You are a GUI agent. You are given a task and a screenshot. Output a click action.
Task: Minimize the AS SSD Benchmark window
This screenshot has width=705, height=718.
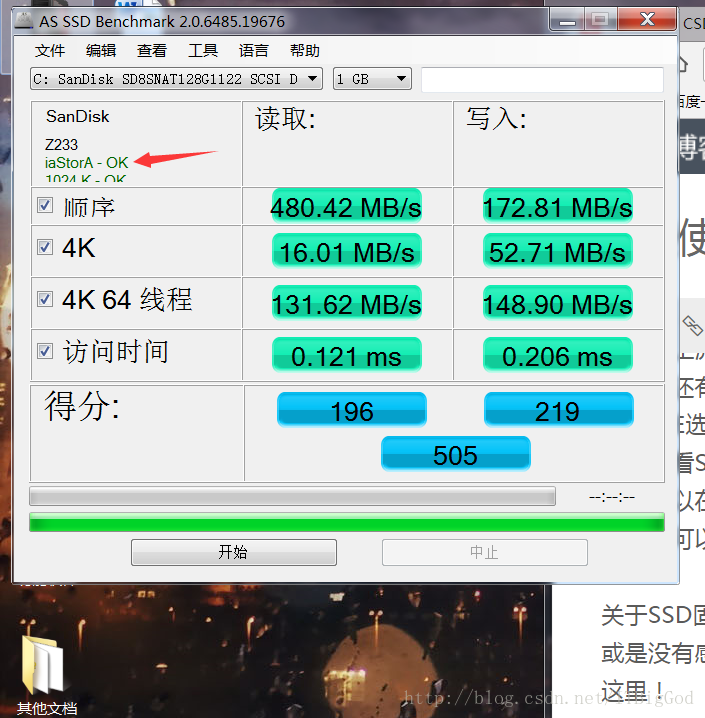pos(567,21)
